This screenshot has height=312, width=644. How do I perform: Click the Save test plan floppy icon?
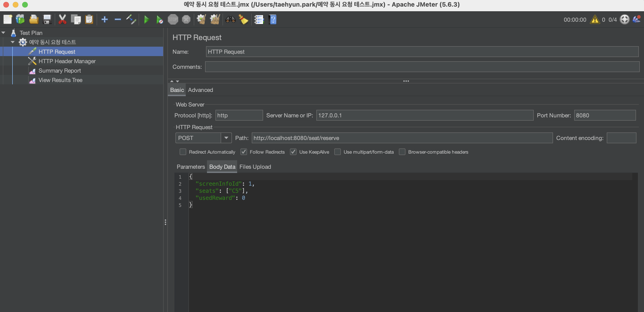tap(47, 19)
